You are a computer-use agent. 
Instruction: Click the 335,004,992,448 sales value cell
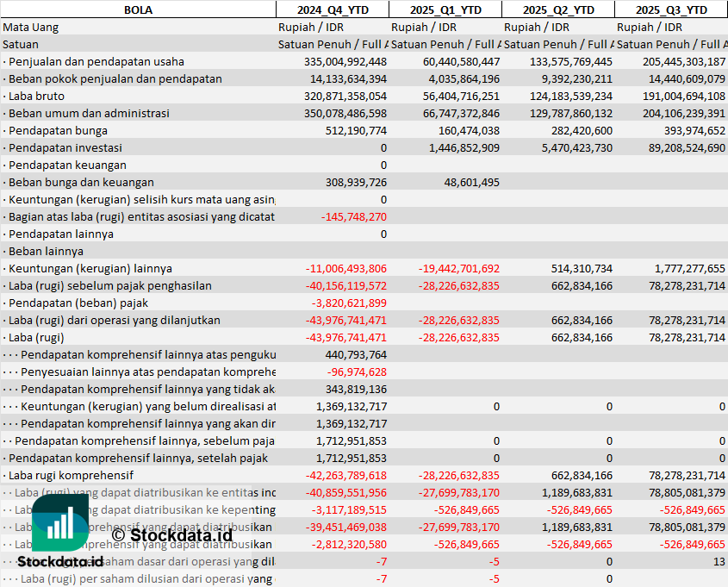coord(345,61)
